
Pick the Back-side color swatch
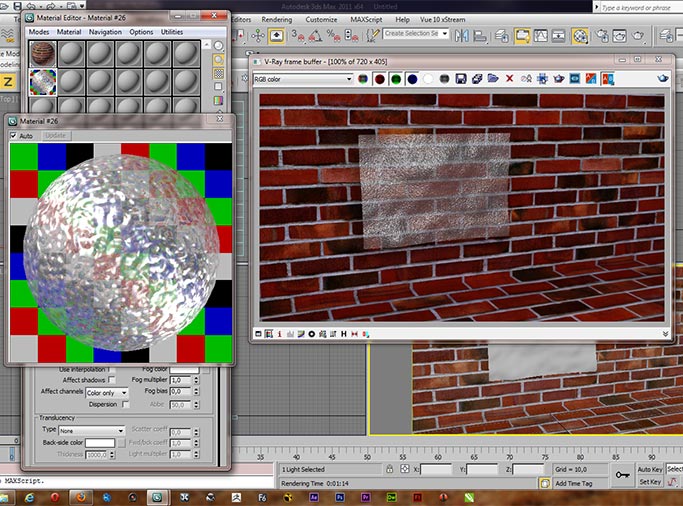click(x=100, y=442)
